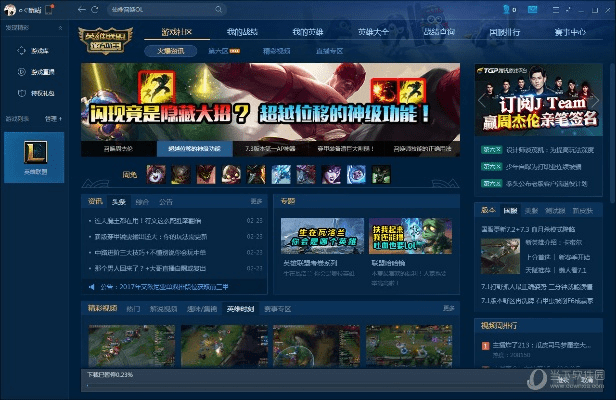Expand the 管理 dropdown in game list

point(54,118)
